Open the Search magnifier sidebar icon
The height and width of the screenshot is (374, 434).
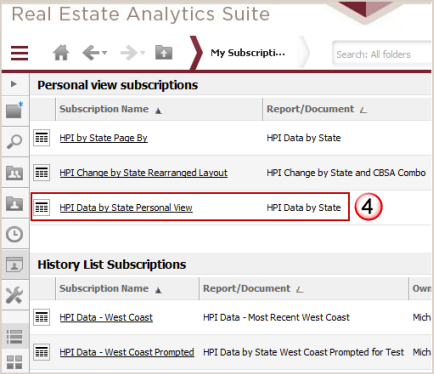coord(15,141)
